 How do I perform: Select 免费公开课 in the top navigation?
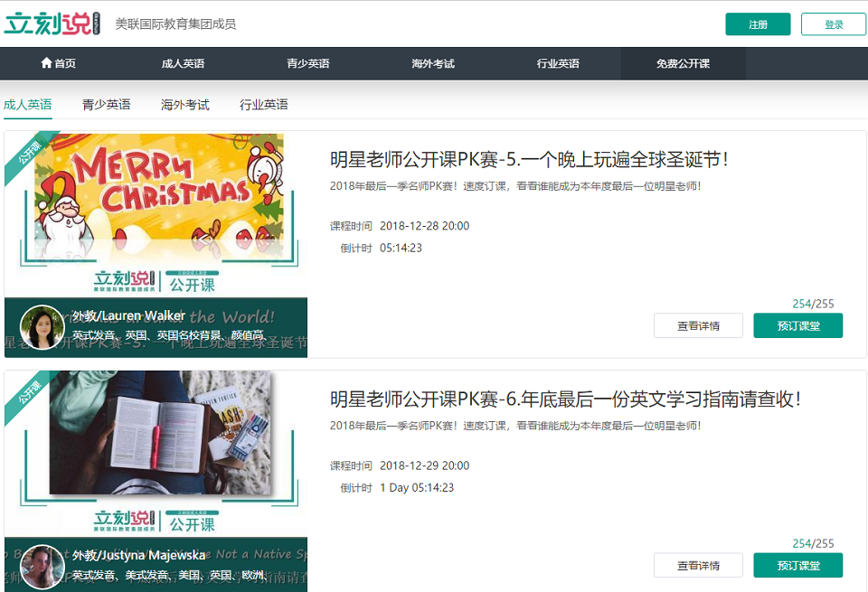(683, 63)
